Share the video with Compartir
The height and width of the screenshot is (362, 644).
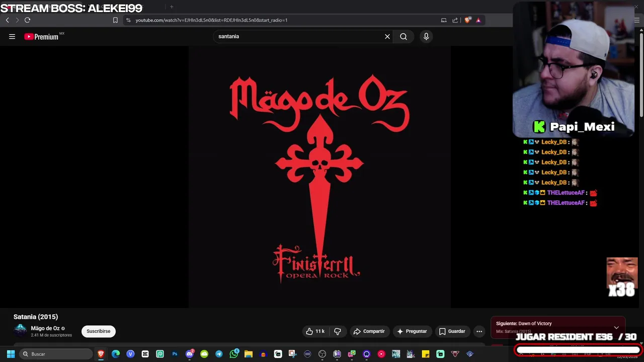tap(369, 331)
